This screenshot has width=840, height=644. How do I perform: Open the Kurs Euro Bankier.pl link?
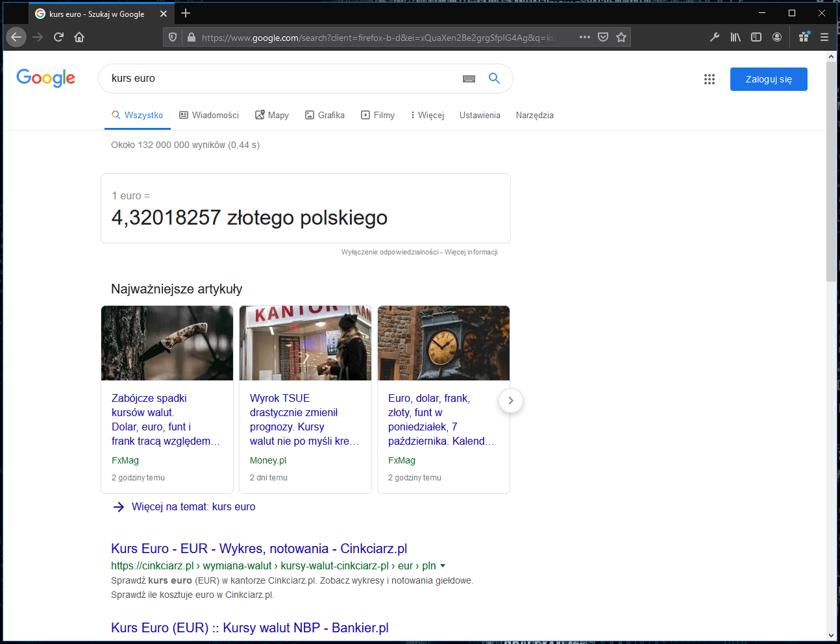coord(249,628)
